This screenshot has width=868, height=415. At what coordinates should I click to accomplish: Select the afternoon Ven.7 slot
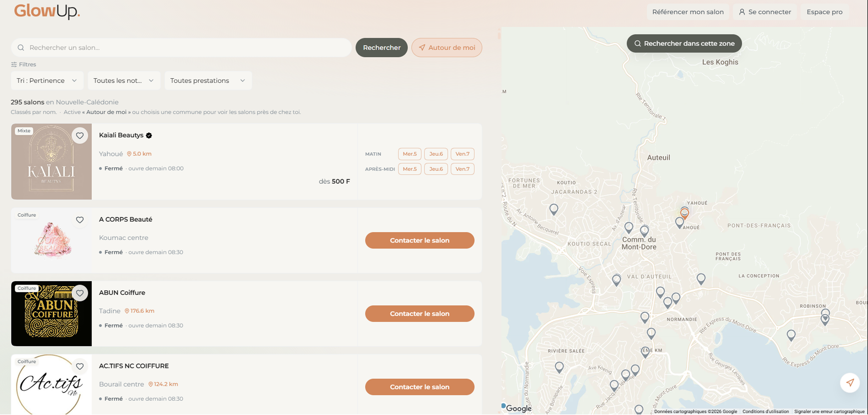point(462,169)
